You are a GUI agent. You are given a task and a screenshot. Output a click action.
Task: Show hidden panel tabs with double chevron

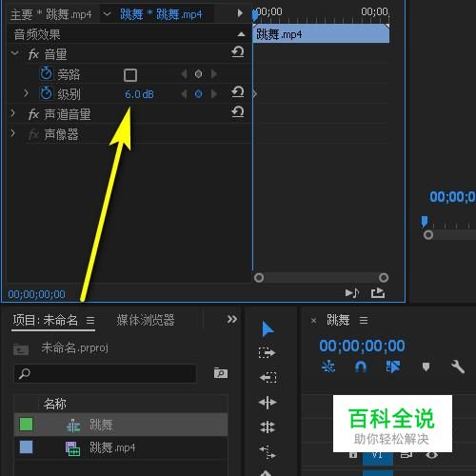point(232,319)
